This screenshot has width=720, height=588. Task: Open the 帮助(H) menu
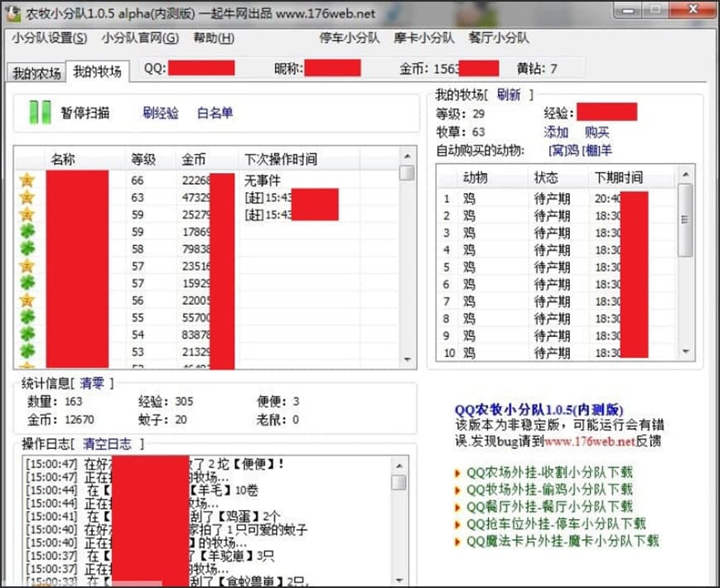[x=214, y=38]
